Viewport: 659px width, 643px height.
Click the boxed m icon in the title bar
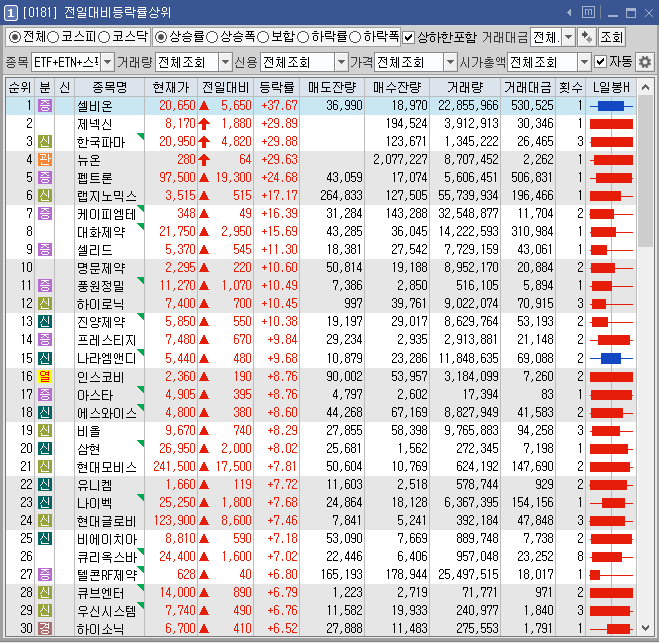(x=588, y=13)
